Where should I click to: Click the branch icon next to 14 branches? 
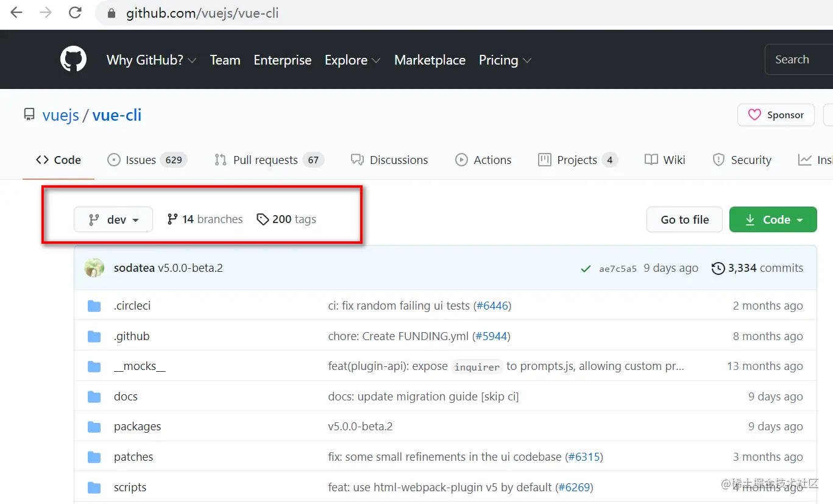click(172, 219)
